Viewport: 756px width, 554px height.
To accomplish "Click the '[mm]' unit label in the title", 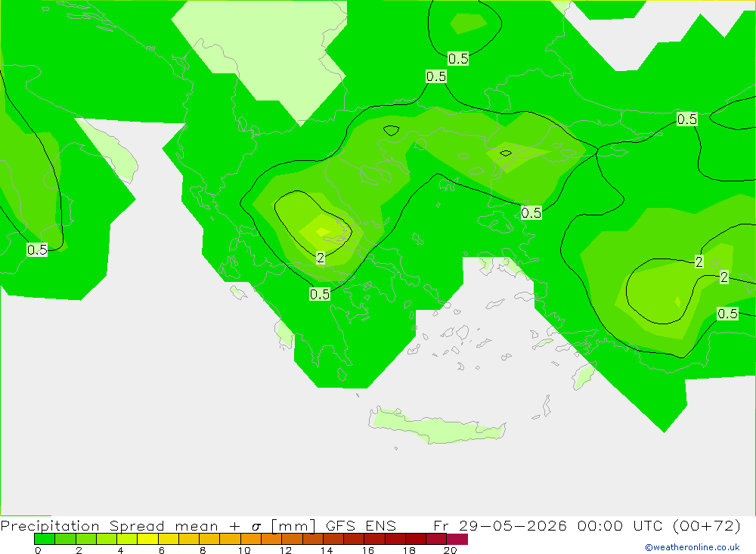I will click(293, 525).
